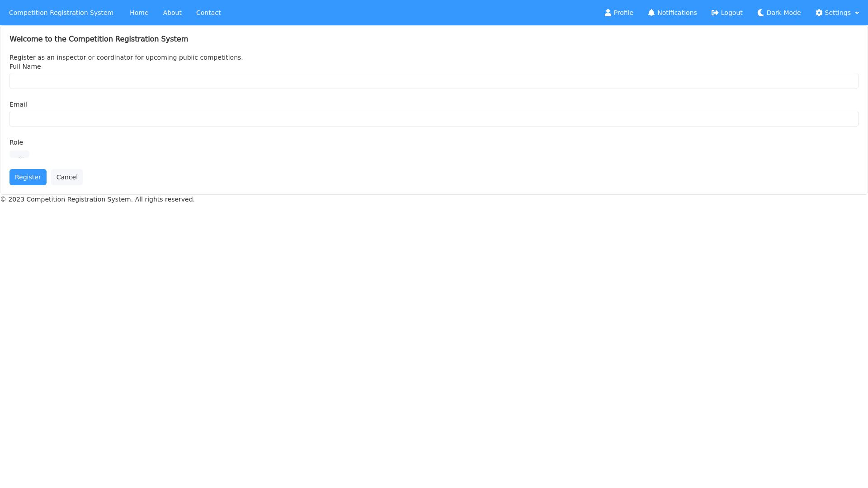Expand the Settings chevron arrow
This screenshot has height=488, width=868.
(857, 13)
